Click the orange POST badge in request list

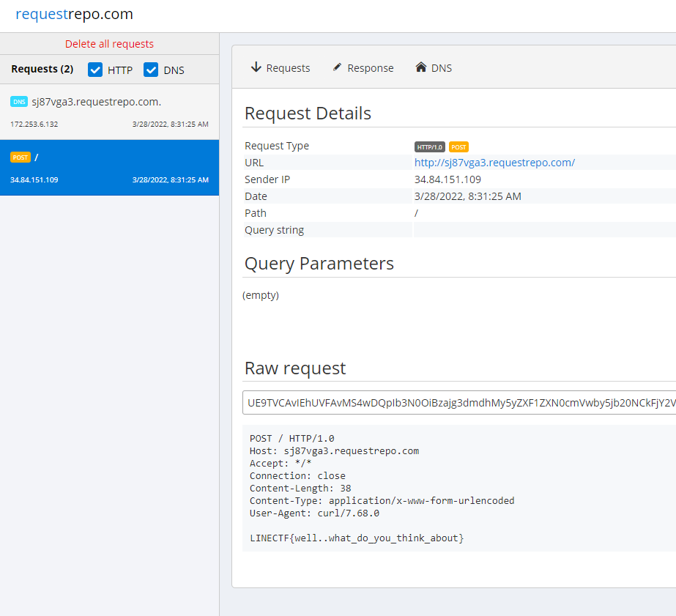pos(21,157)
